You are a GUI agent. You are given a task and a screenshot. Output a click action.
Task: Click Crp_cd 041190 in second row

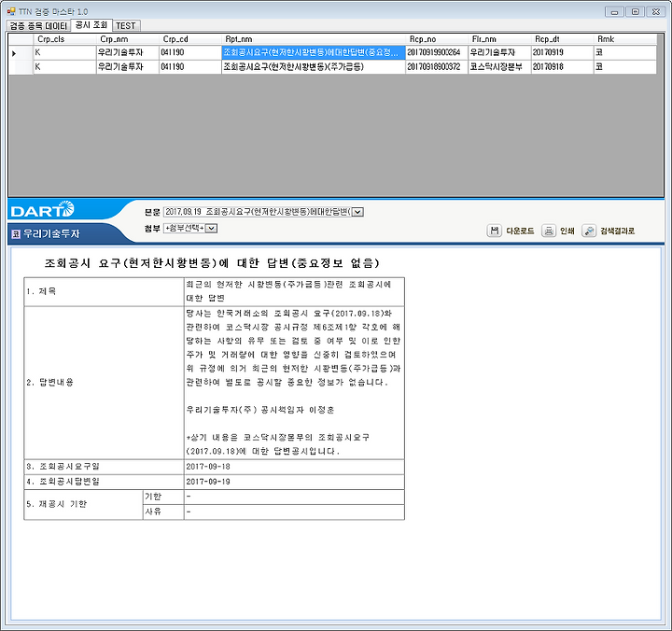pos(190,67)
